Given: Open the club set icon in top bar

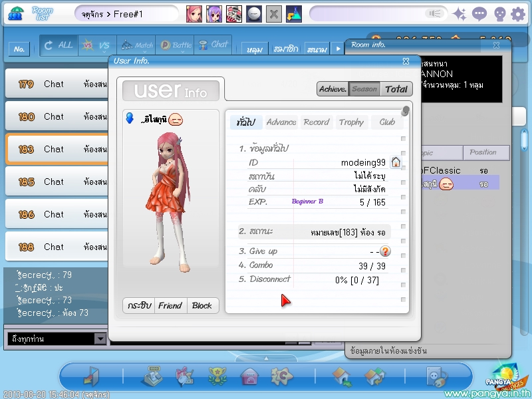Looking at the screenshot, I should tap(234, 14).
